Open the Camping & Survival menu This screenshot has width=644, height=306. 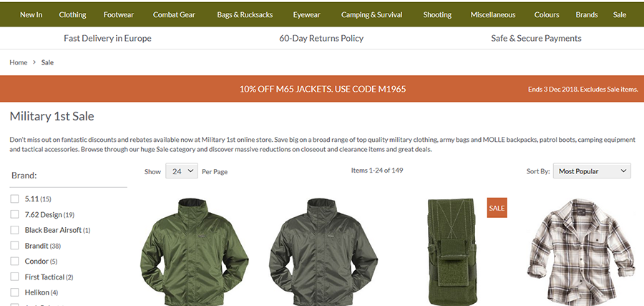[x=371, y=15]
